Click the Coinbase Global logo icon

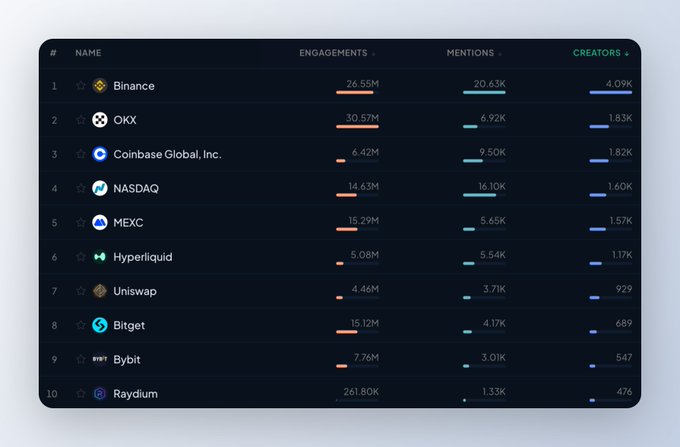pos(100,154)
